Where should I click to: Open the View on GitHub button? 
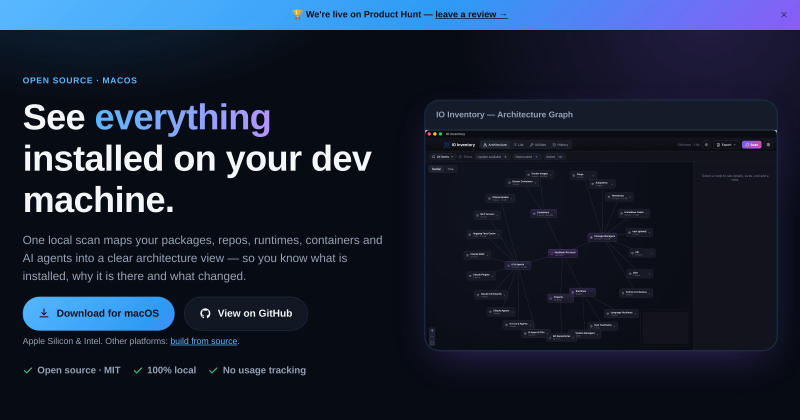point(246,313)
